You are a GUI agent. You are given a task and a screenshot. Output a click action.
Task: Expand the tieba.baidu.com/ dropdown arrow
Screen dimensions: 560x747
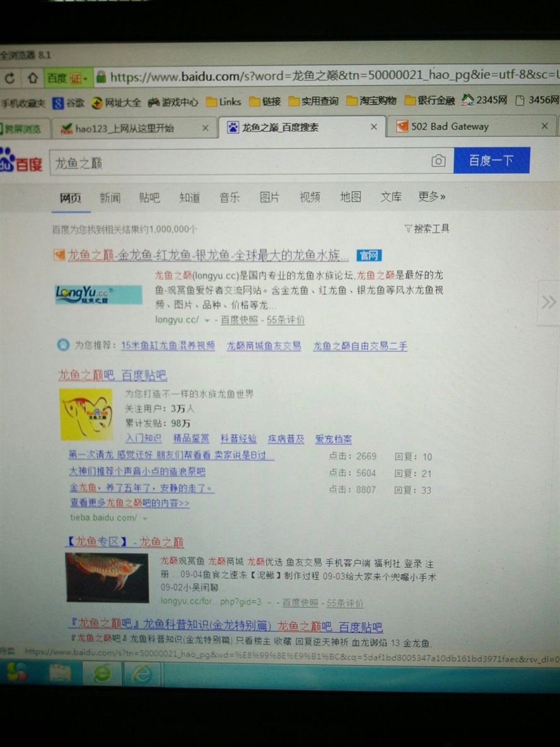click(145, 519)
